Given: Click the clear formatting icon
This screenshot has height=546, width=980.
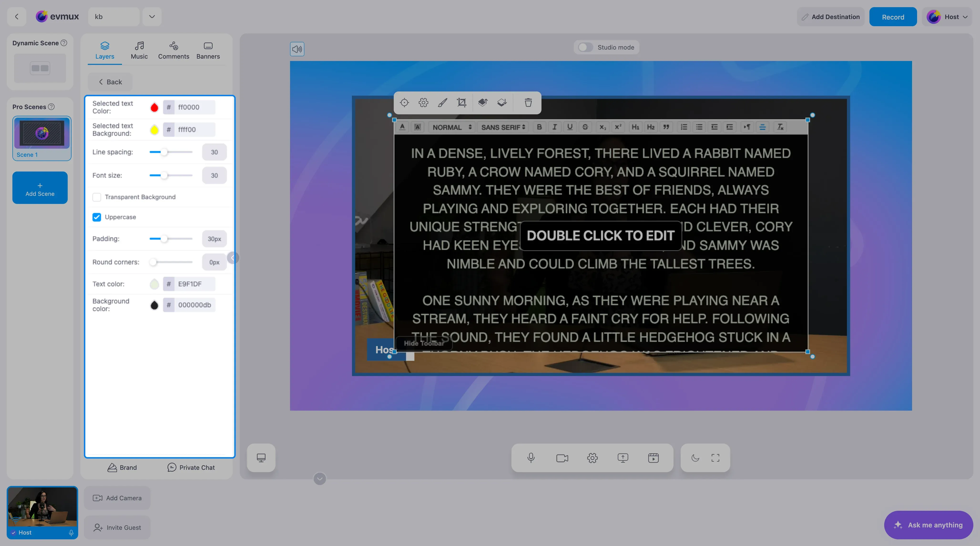Looking at the screenshot, I should (780, 127).
